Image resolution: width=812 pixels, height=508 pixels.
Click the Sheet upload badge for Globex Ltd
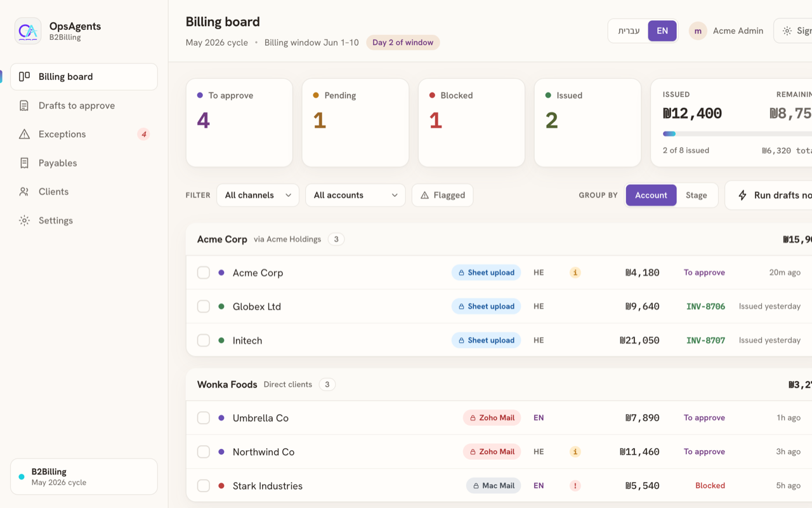pos(486,306)
